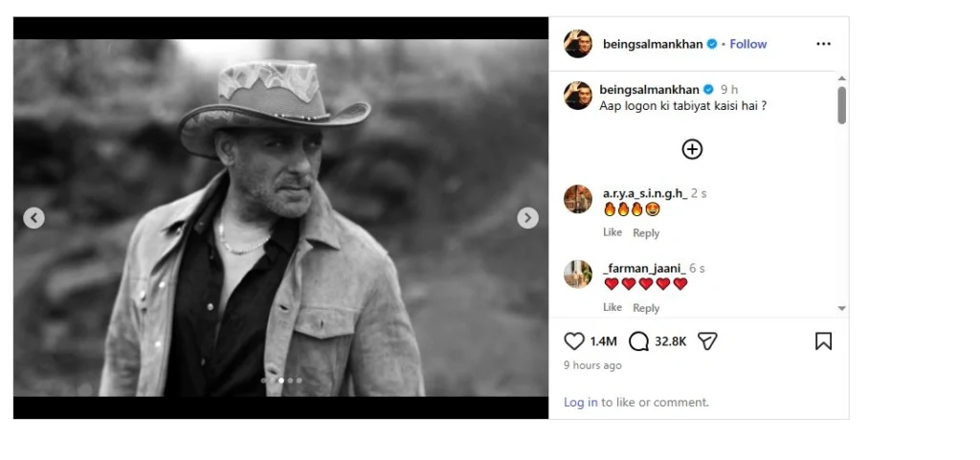Open beingsalmankhan username in header
The width and height of the screenshot is (980, 460).
pos(653,44)
